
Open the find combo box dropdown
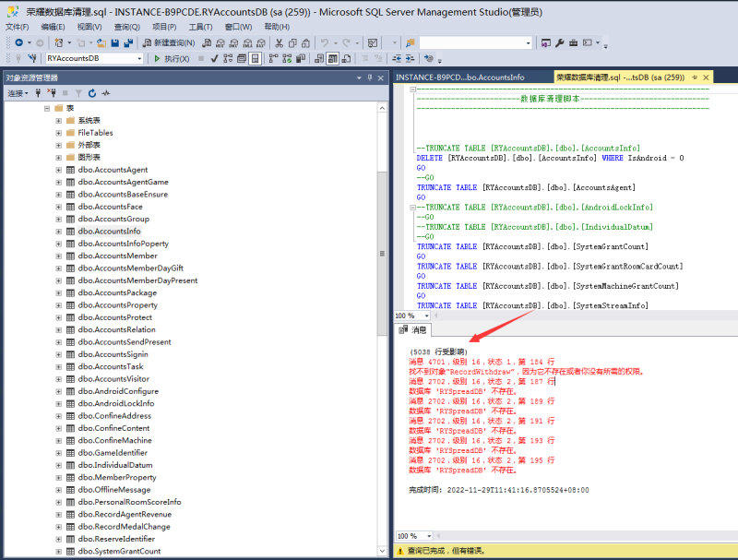(528, 42)
